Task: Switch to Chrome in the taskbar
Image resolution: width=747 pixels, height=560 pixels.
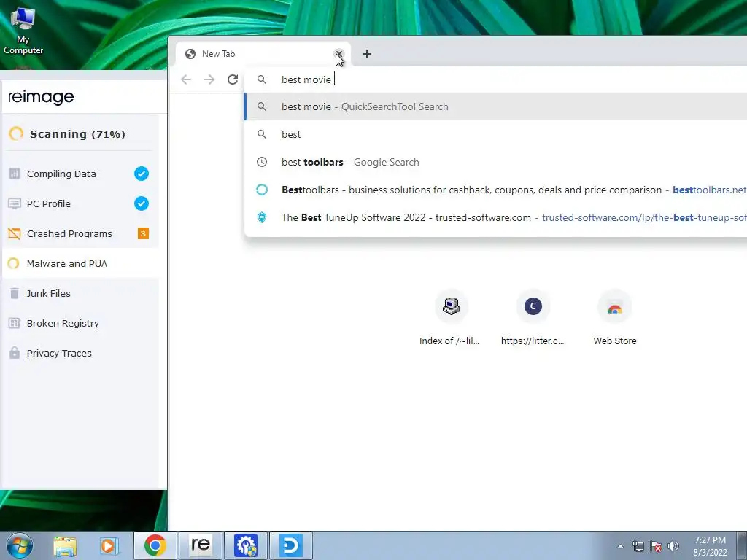Action: 155,545
